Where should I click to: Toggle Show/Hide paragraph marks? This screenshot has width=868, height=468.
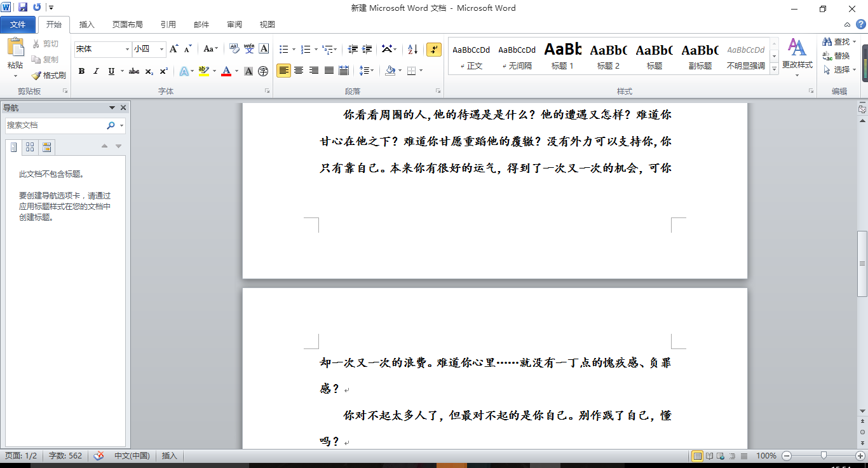pos(434,49)
